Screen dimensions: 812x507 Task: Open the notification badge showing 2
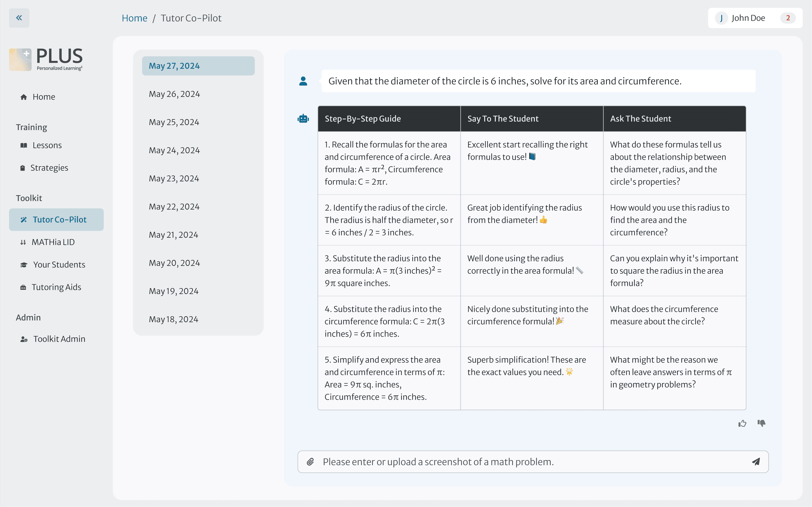click(788, 18)
